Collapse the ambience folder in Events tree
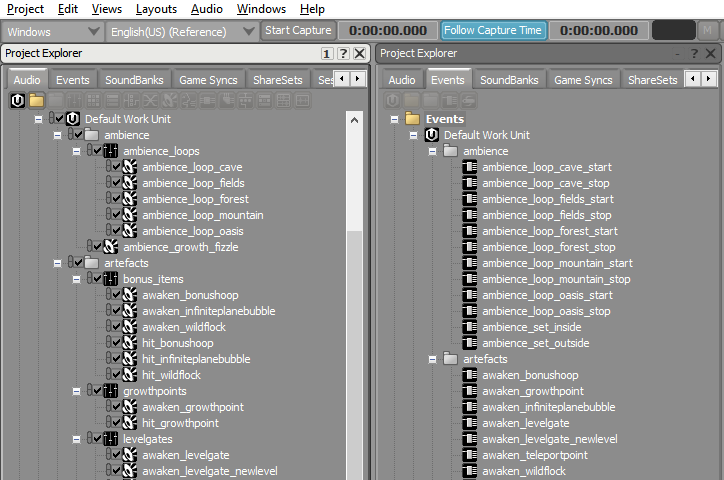Viewport: 724px width, 480px height. pos(432,151)
